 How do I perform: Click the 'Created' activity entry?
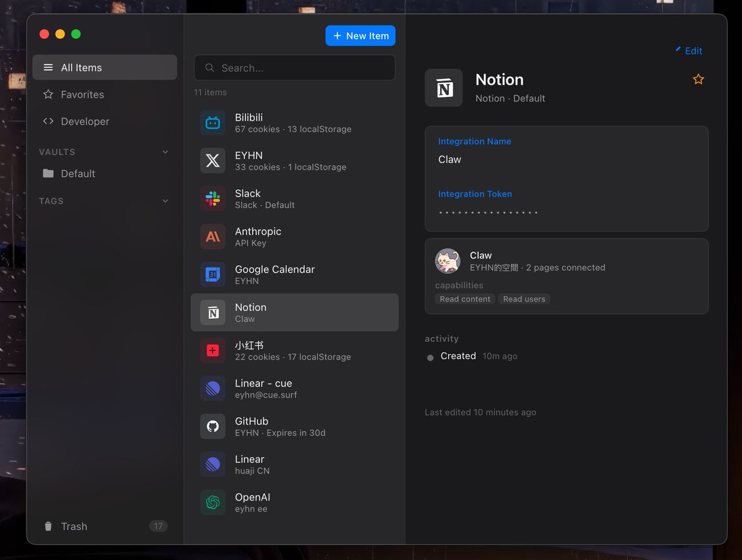click(458, 356)
